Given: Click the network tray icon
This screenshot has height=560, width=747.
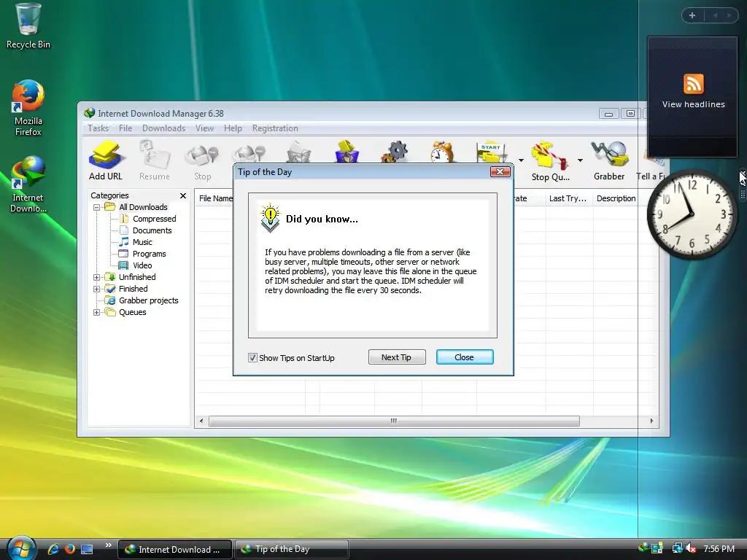Looking at the screenshot, I should [677, 548].
